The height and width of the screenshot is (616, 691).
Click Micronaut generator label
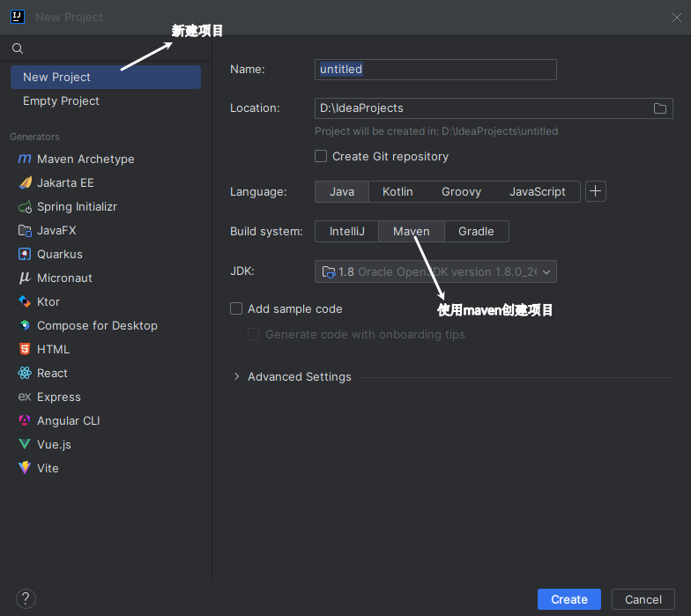click(x=64, y=278)
